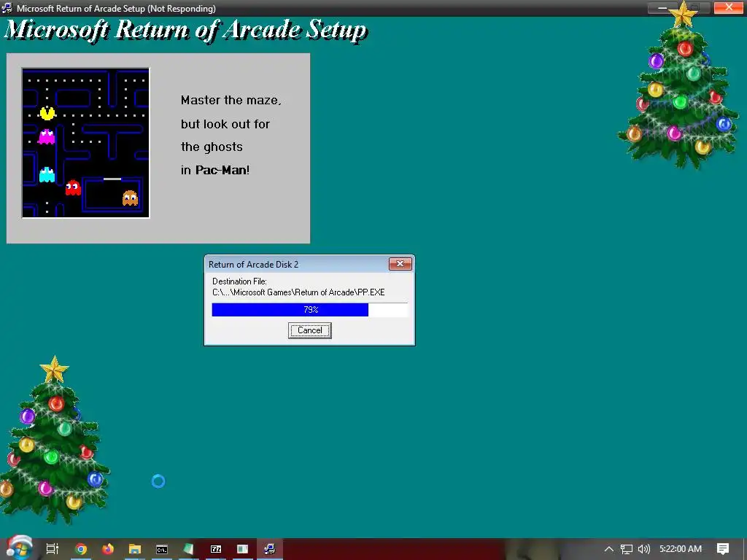Image resolution: width=747 pixels, height=560 pixels.
Task: Minimize the Return of Arcade Setup window
Action: [x=662, y=7]
